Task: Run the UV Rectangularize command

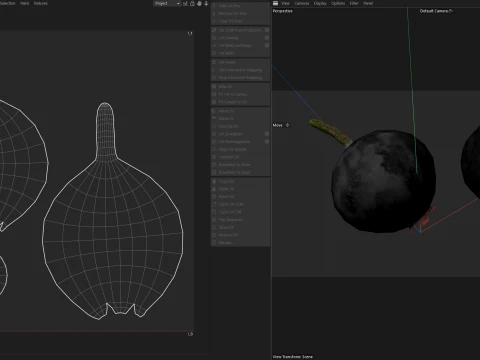Action: coord(237,141)
